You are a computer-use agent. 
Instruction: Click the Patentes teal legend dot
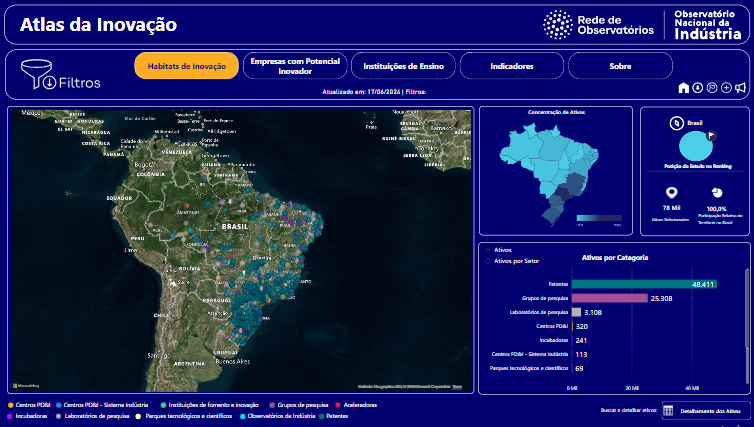tap(321, 416)
